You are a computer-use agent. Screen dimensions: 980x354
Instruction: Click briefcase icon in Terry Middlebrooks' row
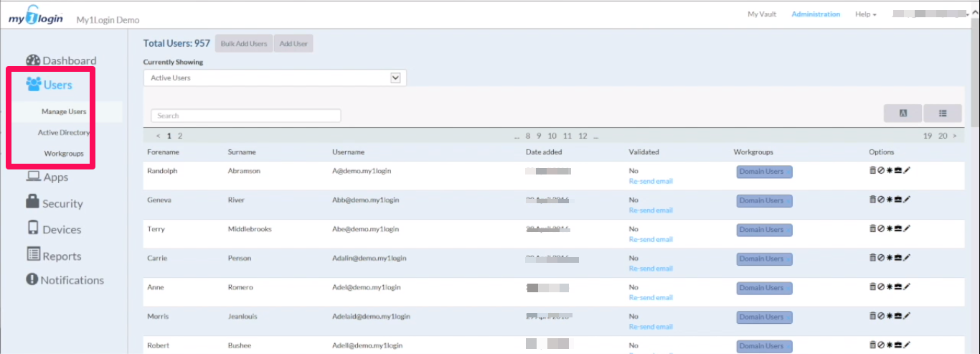(x=898, y=228)
